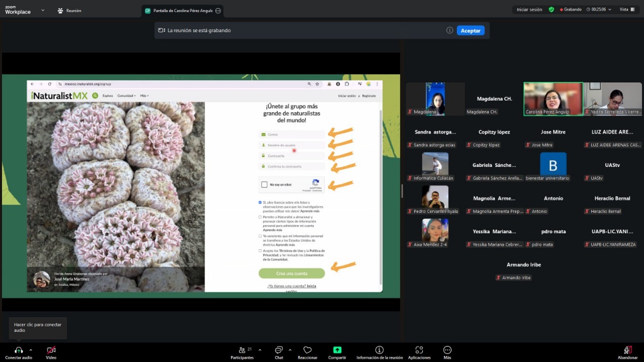Open the Zoom Workplace dropdown chevron
Screen dimensions: 644x362
point(42,10)
